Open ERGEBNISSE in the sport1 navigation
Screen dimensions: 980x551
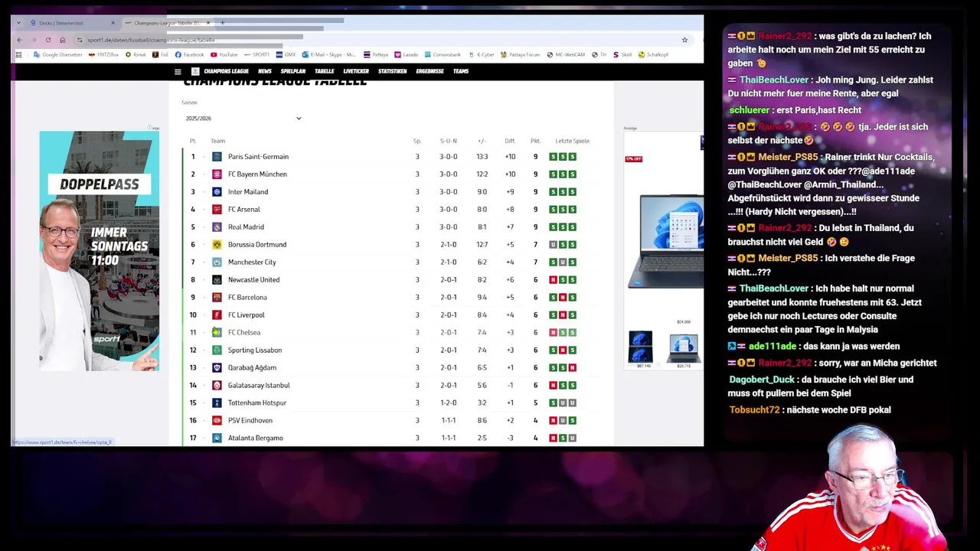coord(430,71)
